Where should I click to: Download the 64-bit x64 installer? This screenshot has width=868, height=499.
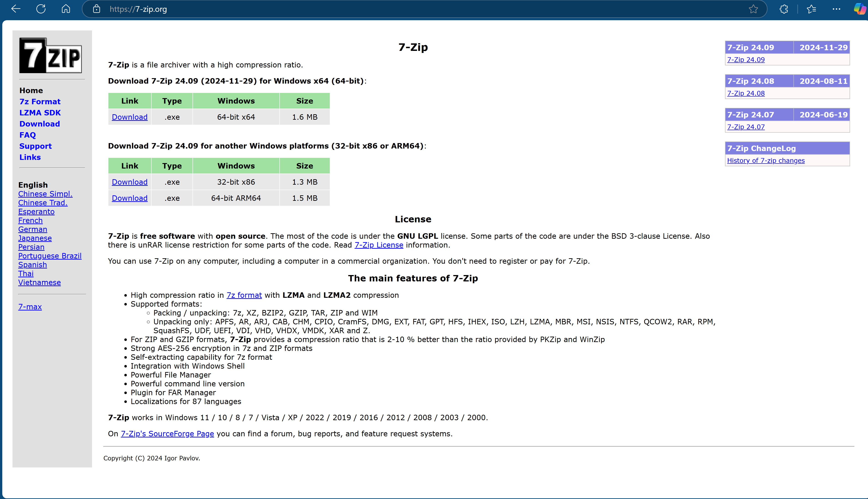[130, 117]
